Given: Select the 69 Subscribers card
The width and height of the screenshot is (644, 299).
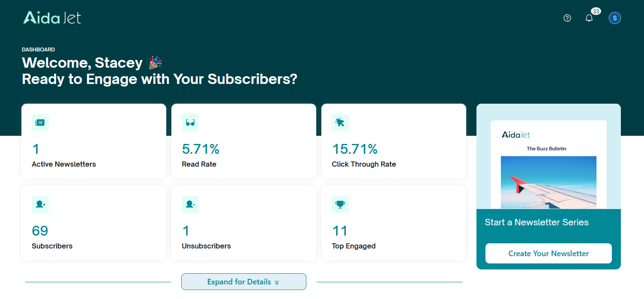Looking at the screenshot, I should (x=94, y=223).
